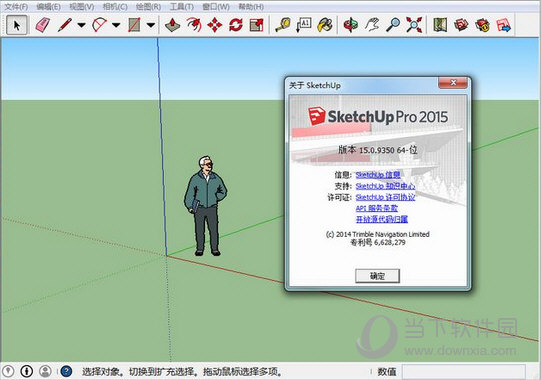Image resolution: width=541 pixels, height=380 pixels.
Task: Click the geolocation status bar icon
Action: [x=8, y=371]
